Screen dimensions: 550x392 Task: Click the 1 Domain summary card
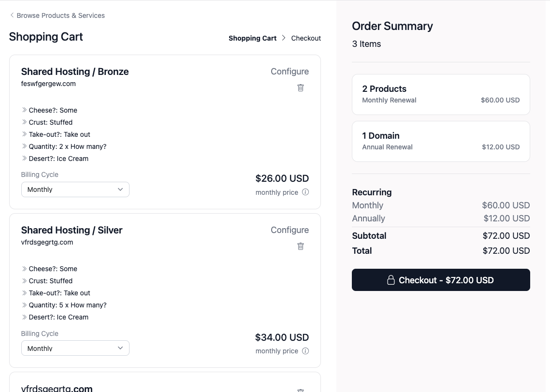(x=441, y=141)
